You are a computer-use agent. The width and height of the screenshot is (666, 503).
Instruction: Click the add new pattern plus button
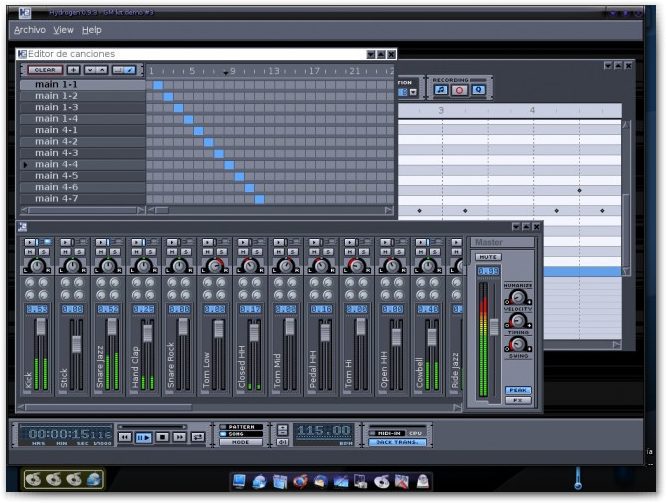pyautogui.click(x=73, y=70)
